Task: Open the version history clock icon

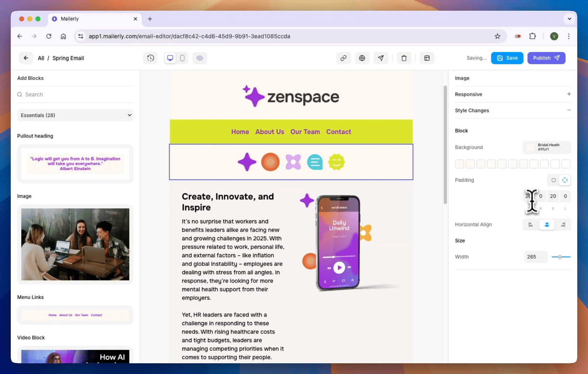Action: [150, 58]
